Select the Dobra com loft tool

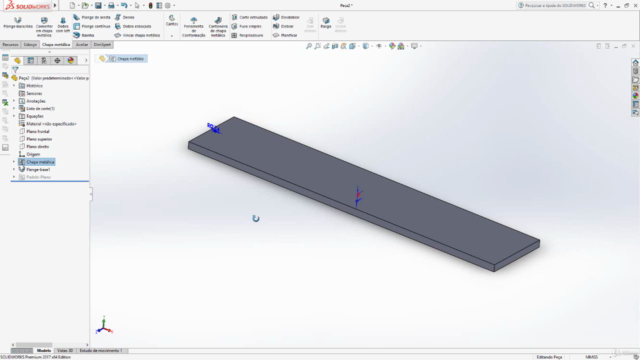click(x=63, y=25)
